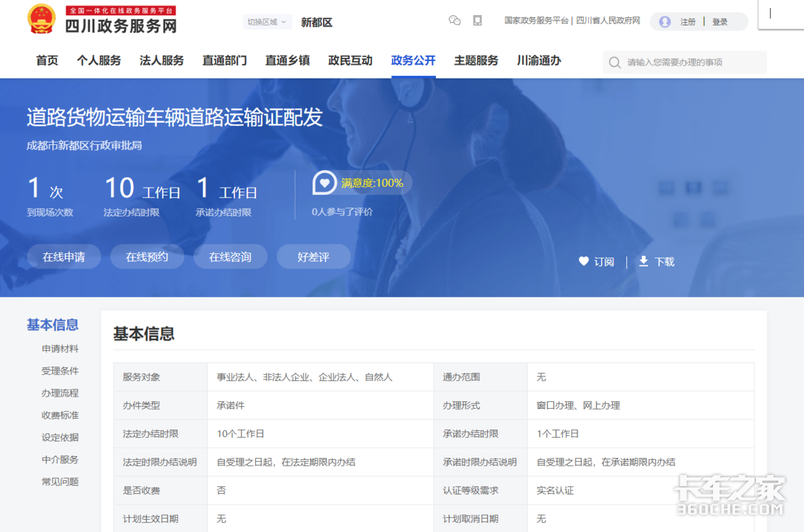Viewport: 804px width, 532px height.
Task: Switch to the 法人服务 tab
Action: coord(161,60)
